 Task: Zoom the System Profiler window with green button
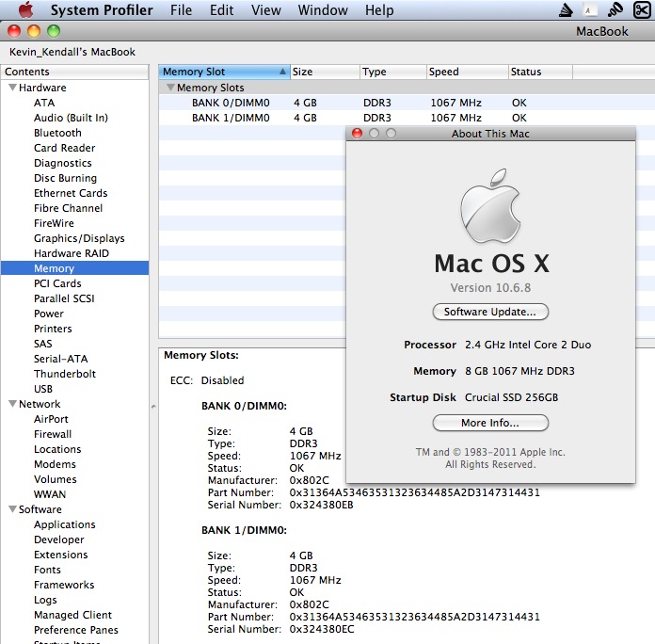click(54, 31)
